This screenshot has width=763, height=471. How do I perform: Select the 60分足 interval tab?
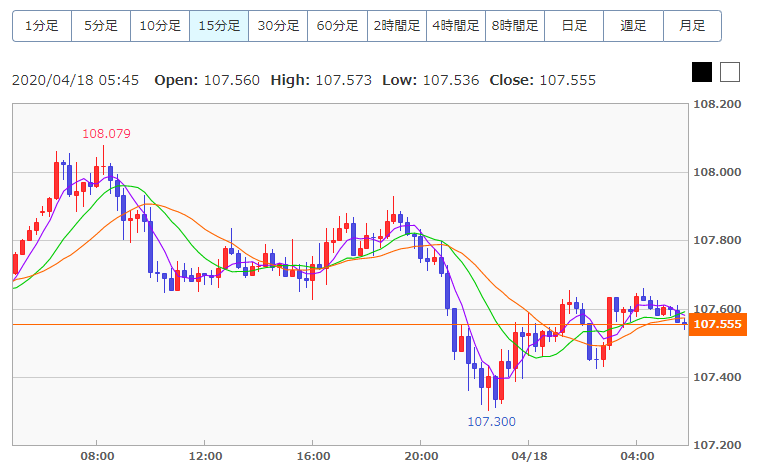[x=337, y=26]
